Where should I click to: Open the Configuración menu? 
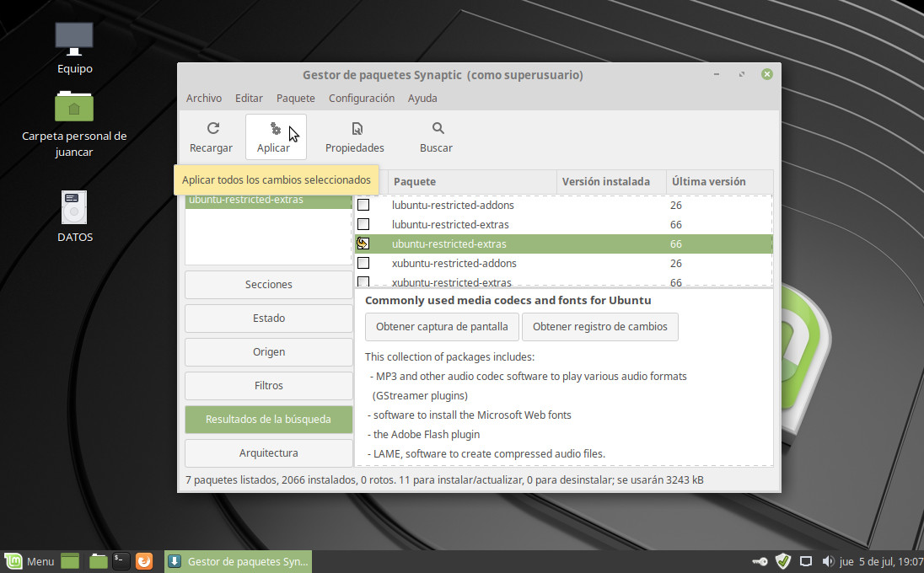[362, 98]
